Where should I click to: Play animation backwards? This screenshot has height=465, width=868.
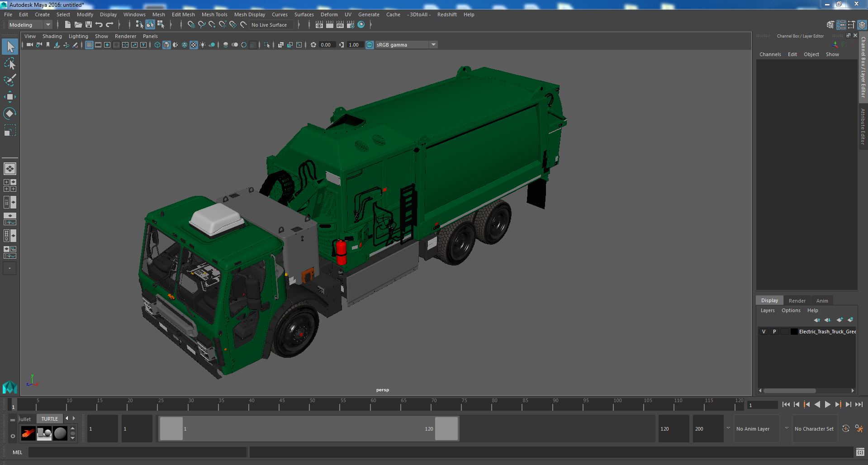817,405
